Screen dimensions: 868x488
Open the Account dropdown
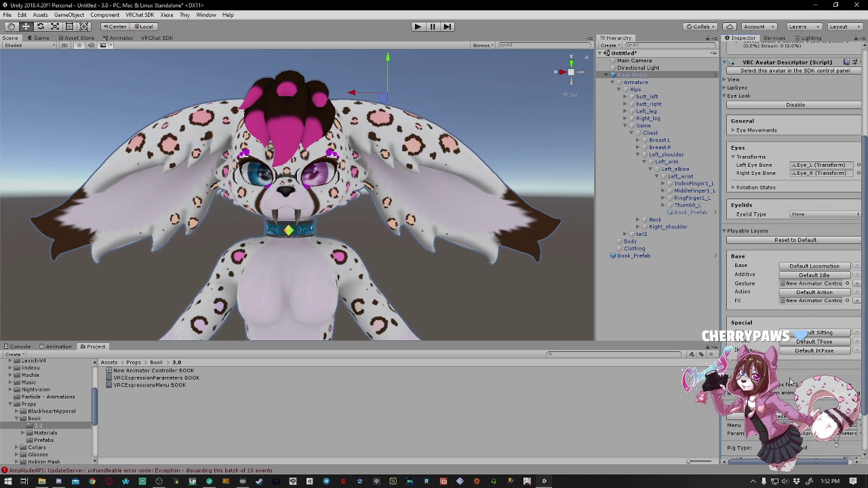759,26
